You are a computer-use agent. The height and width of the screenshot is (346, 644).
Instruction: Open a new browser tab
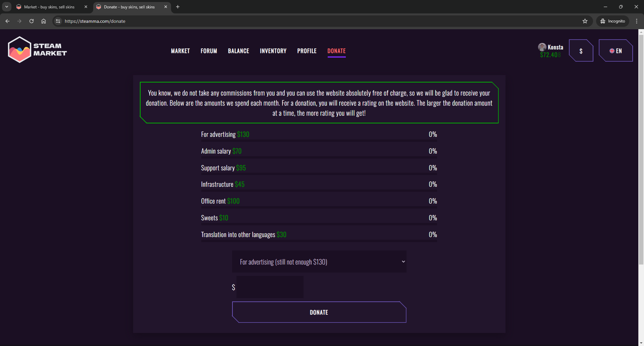pyautogui.click(x=178, y=7)
